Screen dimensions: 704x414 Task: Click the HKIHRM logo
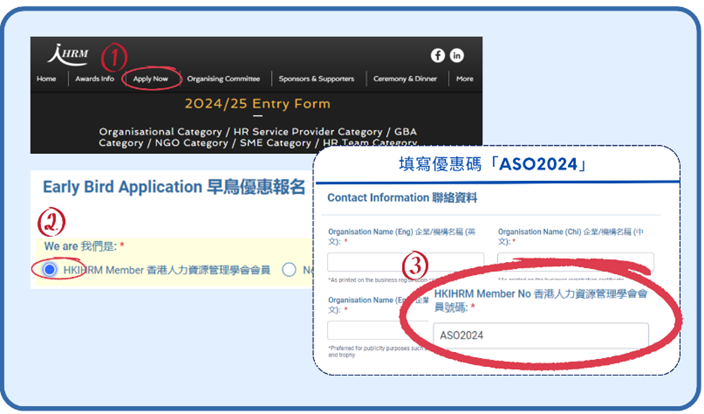click(68, 54)
